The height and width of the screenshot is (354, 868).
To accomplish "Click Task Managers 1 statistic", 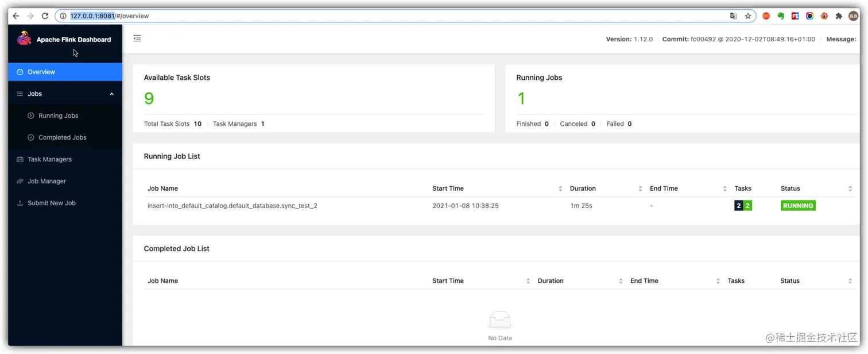I will click(239, 124).
